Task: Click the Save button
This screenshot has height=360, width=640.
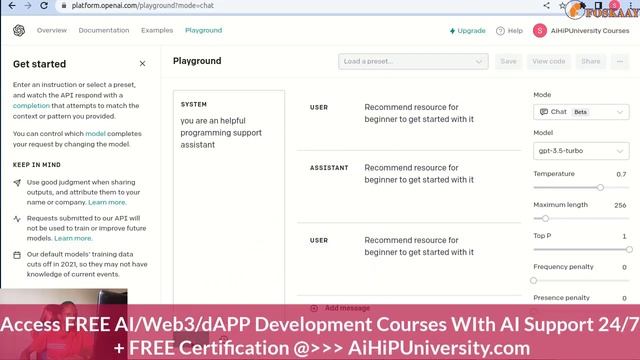Action: tap(509, 61)
